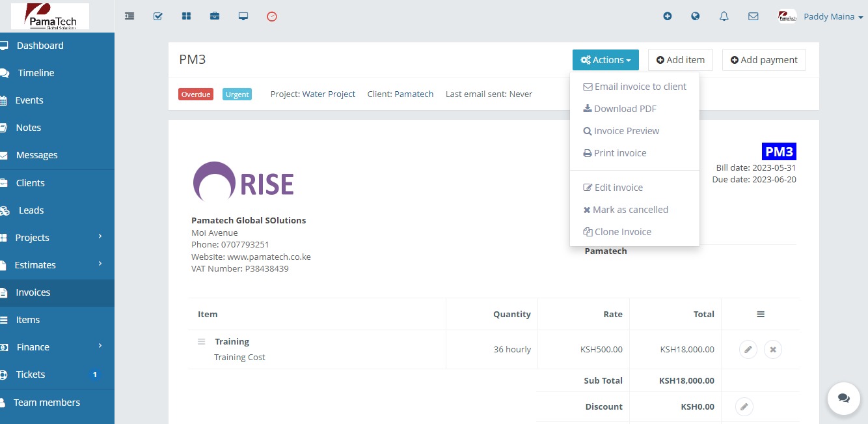Open the chat bubble widget
Viewport: 868px width, 424px height.
(844, 398)
